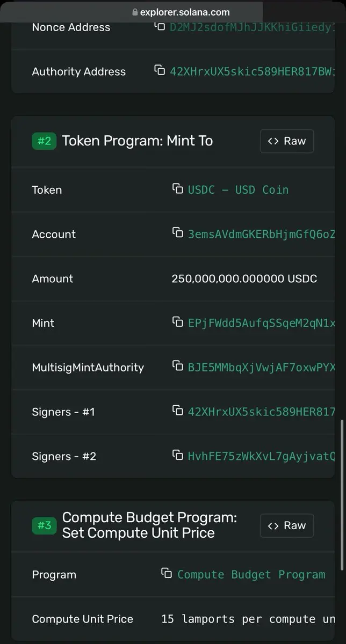Open the Nonce Address D2MJ2sdof link

coord(252,27)
